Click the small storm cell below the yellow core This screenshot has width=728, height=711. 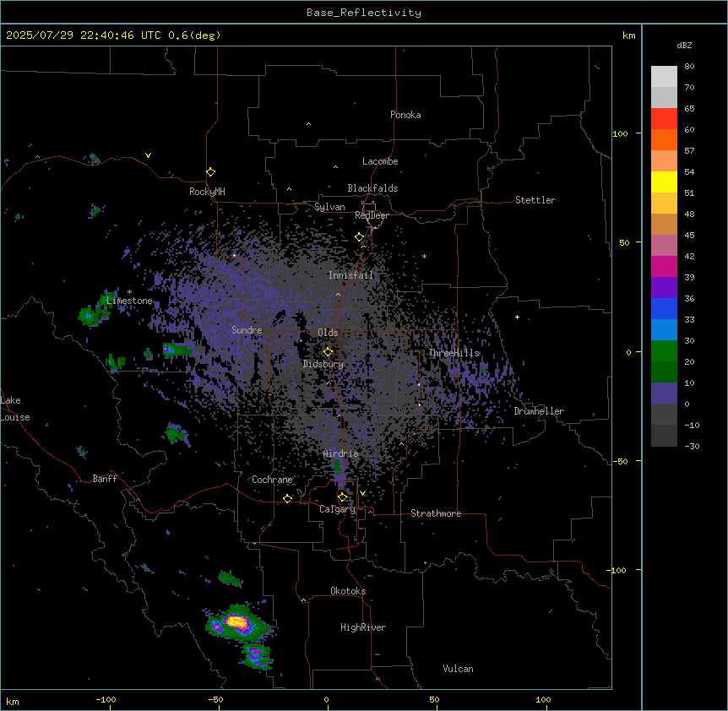pyautogui.click(x=256, y=656)
